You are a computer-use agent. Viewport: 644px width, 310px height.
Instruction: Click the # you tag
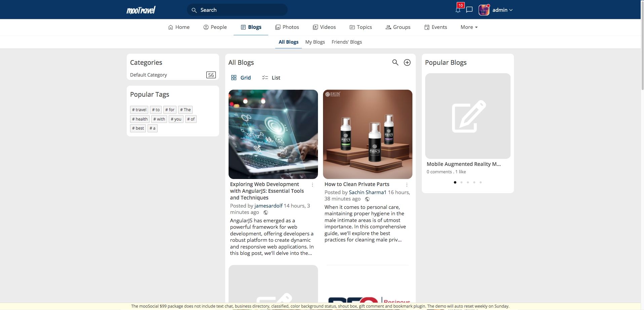click(x=176, y=119)
